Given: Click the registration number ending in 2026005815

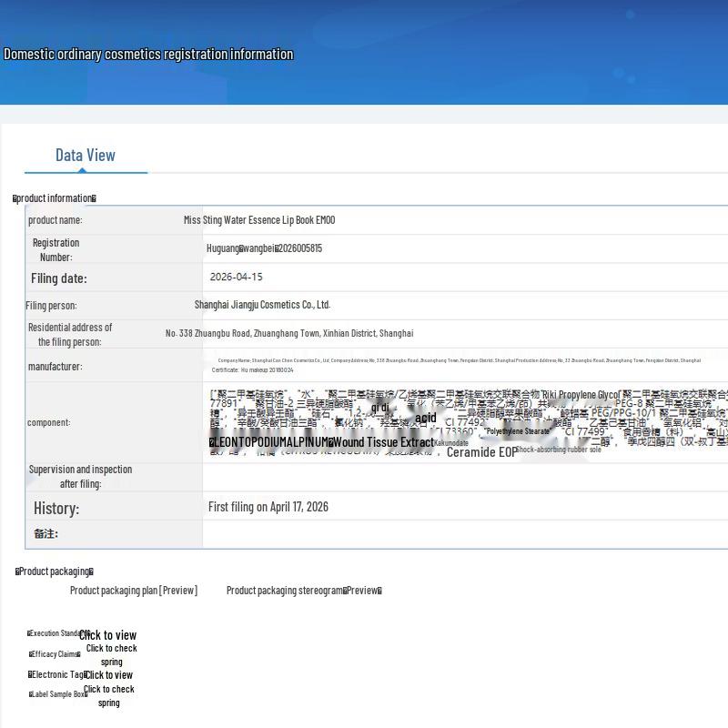Looking at the screenshot, I should pyautogui.click(x=264, y=248).
